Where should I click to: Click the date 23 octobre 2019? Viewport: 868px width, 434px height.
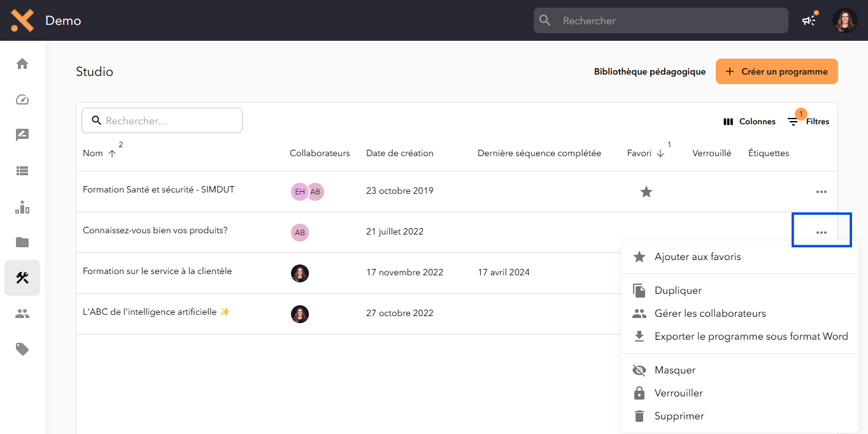click(x=400, y=191)
